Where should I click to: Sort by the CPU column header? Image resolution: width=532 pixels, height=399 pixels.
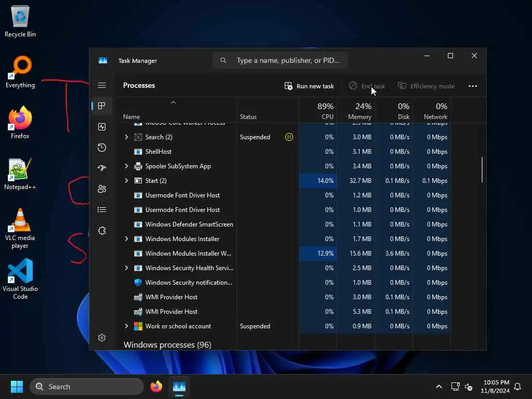coord(318,111)
